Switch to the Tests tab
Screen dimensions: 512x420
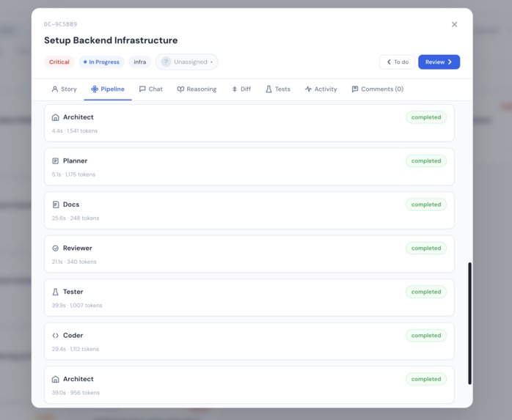tap(278, 89)
